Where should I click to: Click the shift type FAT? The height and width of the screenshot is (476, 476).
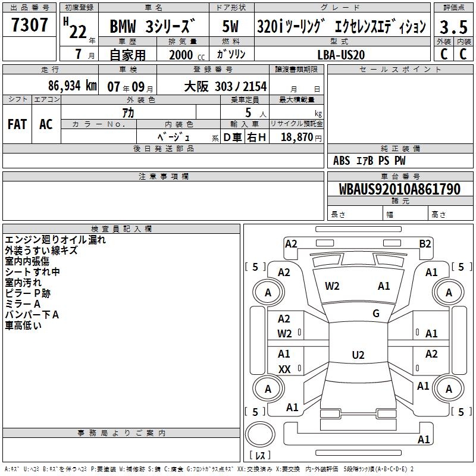(17, 124)
